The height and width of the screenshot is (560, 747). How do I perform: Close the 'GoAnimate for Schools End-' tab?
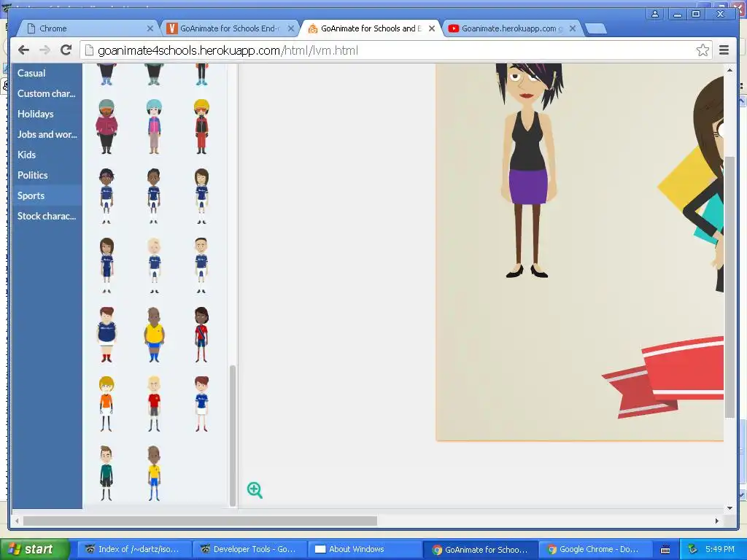click(x=290, y=28)
